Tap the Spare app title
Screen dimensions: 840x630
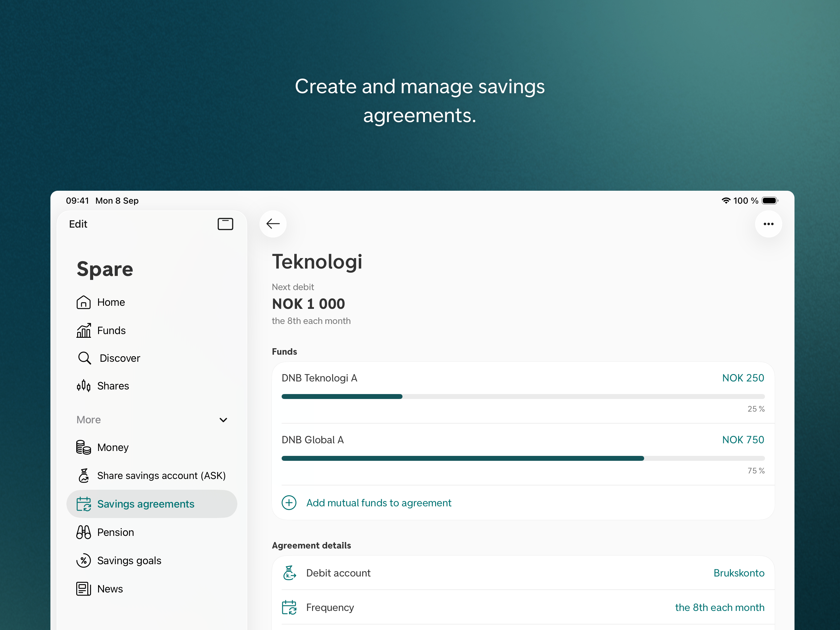[x=105, y=269]
